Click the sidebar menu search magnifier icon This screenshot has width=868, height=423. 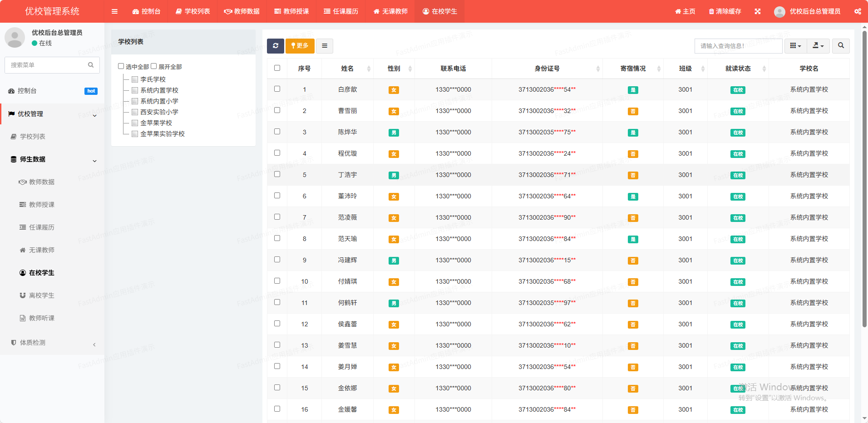(91, 65)
